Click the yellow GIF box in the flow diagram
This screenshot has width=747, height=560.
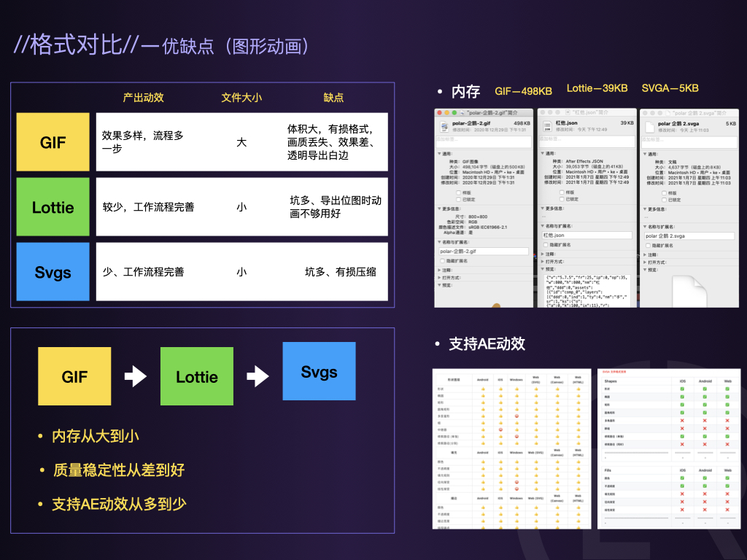coord(74,376)
